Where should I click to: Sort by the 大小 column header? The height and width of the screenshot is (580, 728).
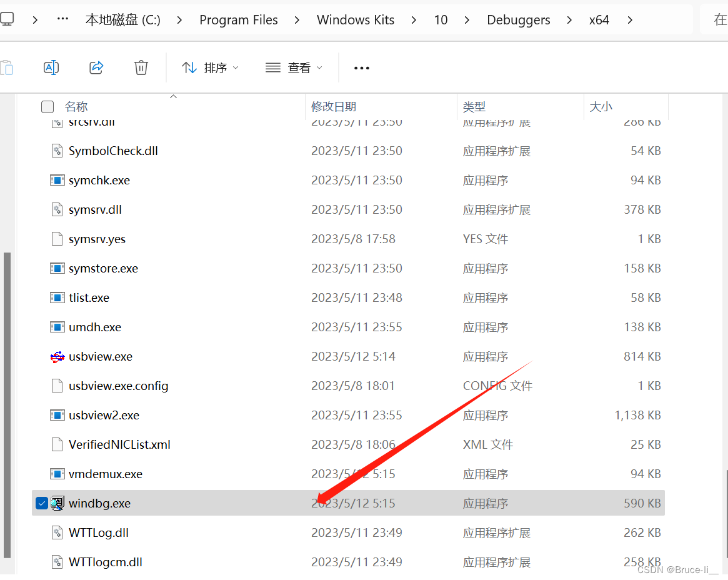(601, 107)
